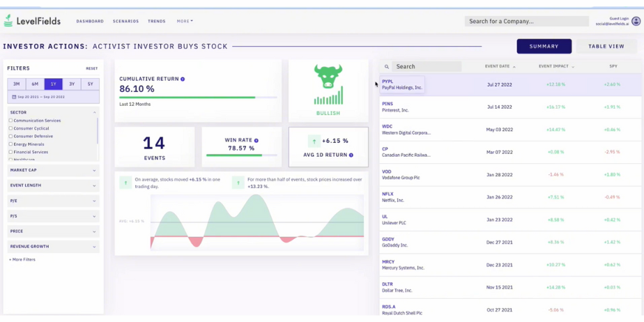Click the Cumulative Return progress bar
Screen dimensions: 644x322
(x=198, y=98)
